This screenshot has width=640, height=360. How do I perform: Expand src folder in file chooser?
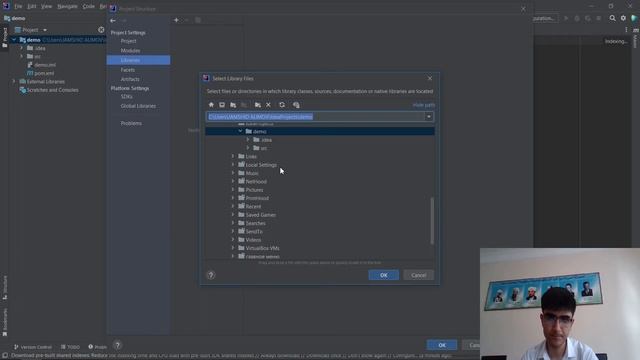[x=248, y=148]
